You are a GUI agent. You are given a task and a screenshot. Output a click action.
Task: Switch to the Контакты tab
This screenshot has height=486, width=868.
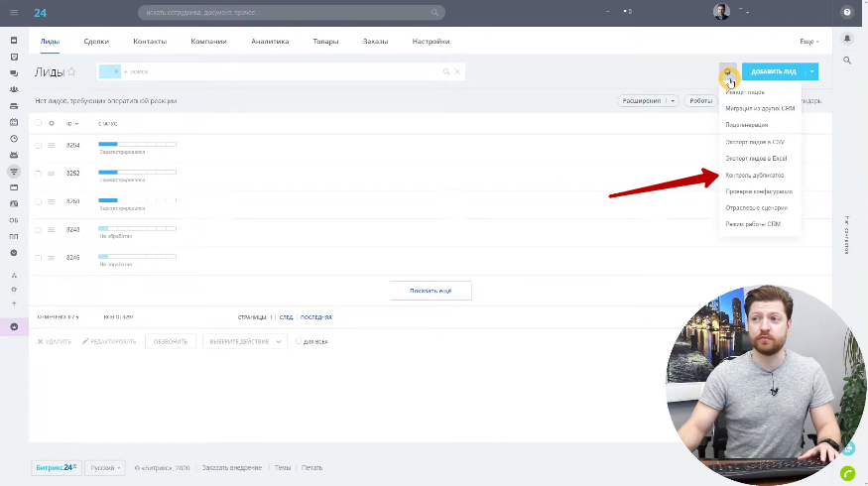(x=150, y=42)
